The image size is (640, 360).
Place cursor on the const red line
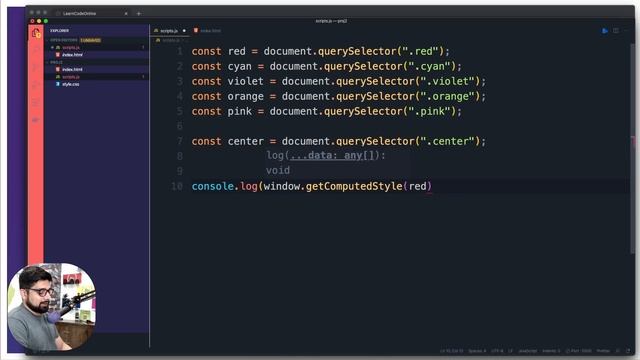[320, 51]
